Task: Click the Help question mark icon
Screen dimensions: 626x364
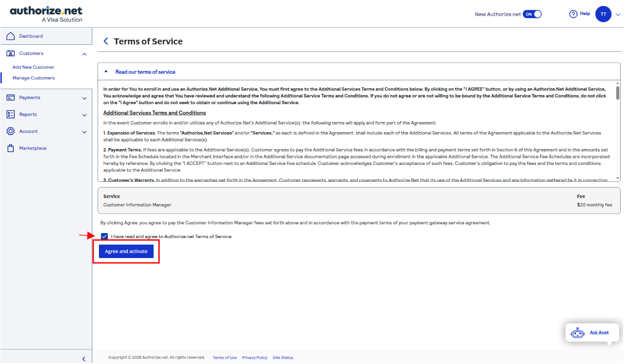Action: (573, 14)
